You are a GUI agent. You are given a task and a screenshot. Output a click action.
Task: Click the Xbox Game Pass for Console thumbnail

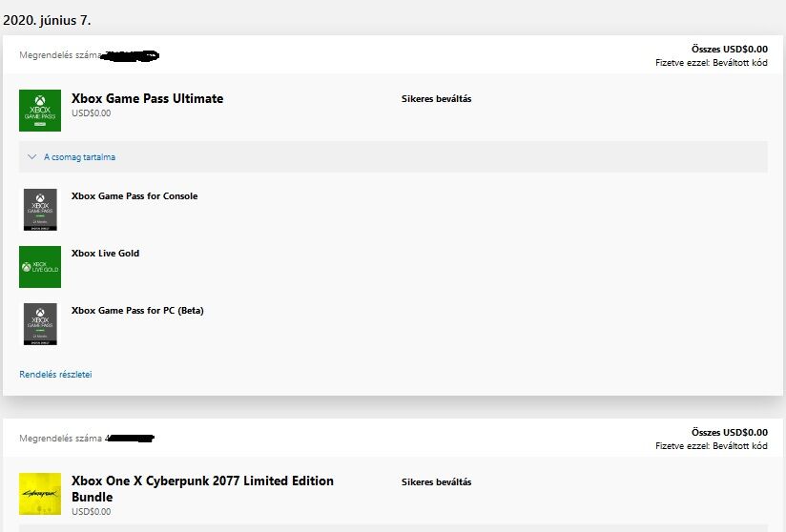[40, 209]
